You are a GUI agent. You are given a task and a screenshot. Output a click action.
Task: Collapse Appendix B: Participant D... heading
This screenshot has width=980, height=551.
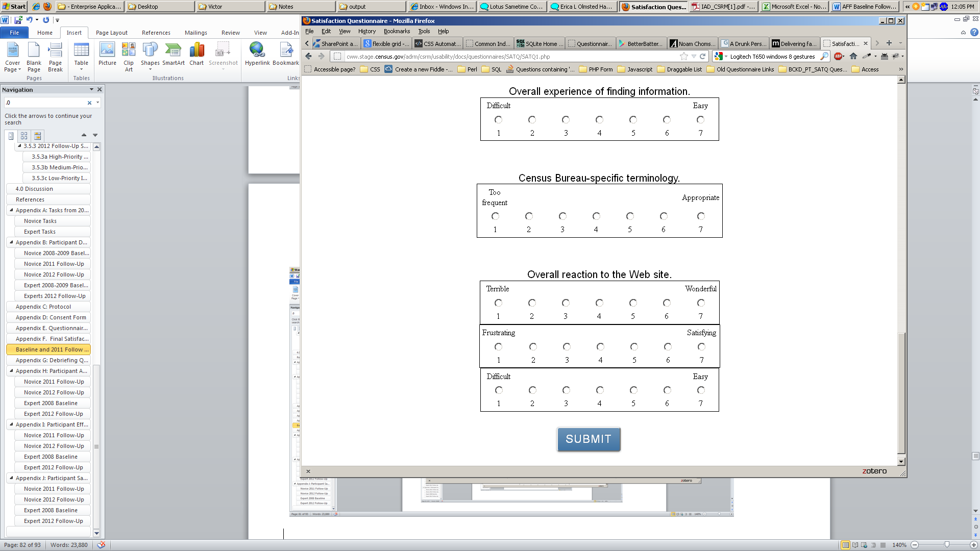coord(11,242)
